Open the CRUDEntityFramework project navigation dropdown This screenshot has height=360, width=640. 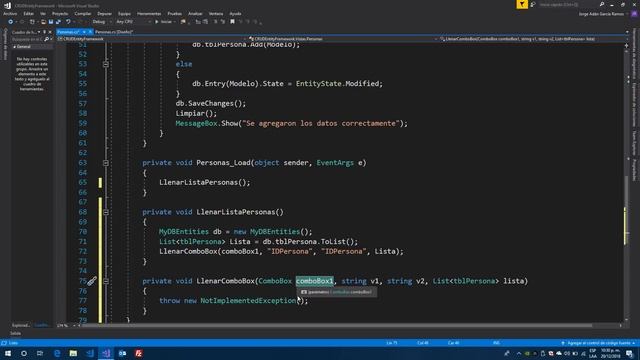(152, 39)
